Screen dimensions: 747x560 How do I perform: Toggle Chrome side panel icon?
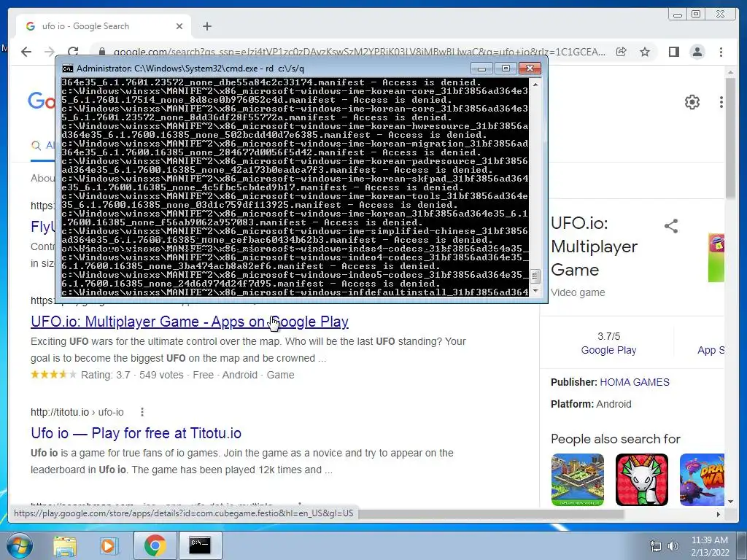[673, 52]
